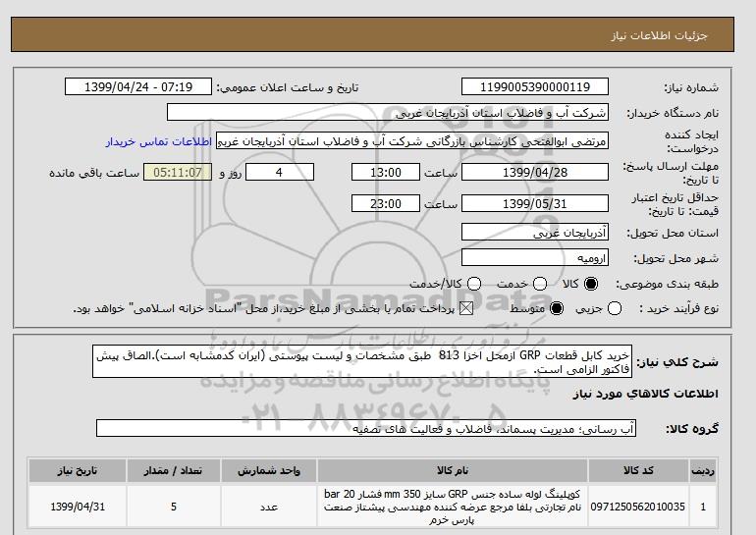The height and width of the screenshot is (535, 756).
Task: Choose the جزیی purchase process option
Action: pos(615,308)
